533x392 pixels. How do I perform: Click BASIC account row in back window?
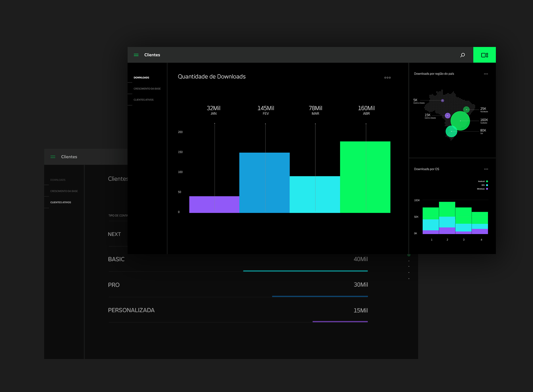tap(238, 259)
